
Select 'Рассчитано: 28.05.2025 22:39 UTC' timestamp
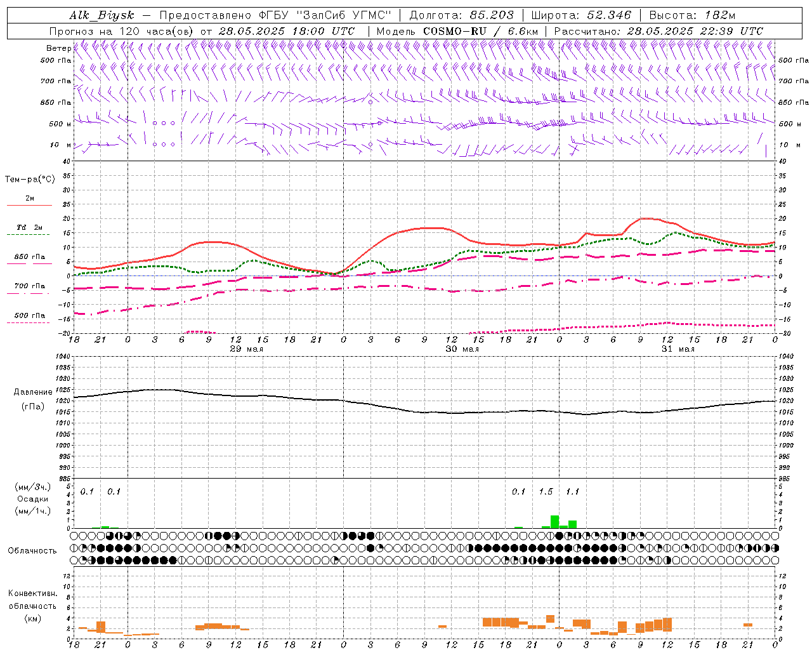tap(658, 31)
